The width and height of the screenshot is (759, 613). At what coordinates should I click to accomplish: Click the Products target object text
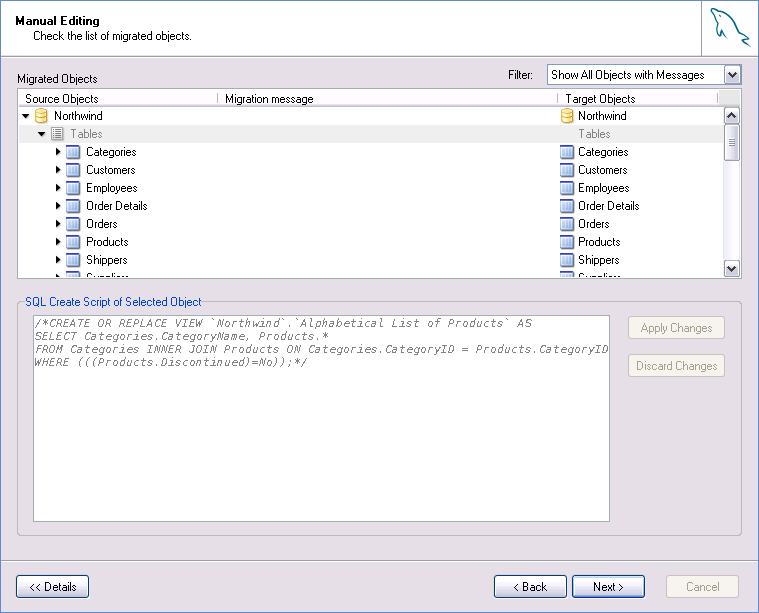click(599, 242)
